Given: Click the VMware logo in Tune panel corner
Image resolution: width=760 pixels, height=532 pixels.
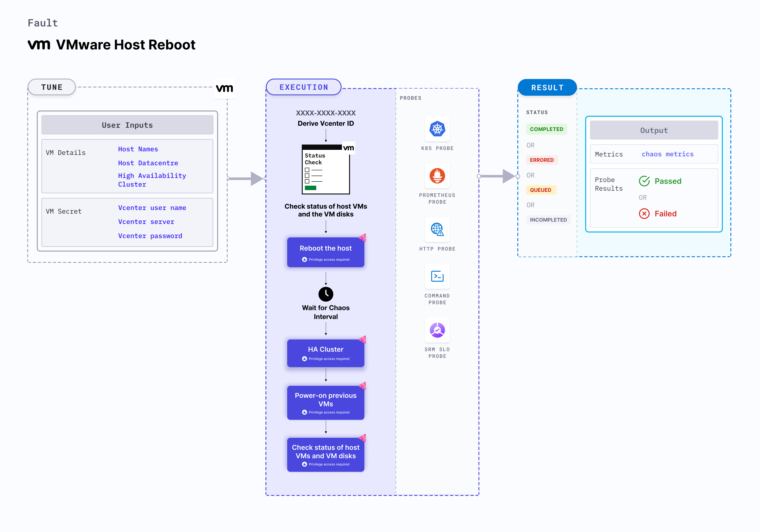Looking at the screenshot, I should [224, 88].
